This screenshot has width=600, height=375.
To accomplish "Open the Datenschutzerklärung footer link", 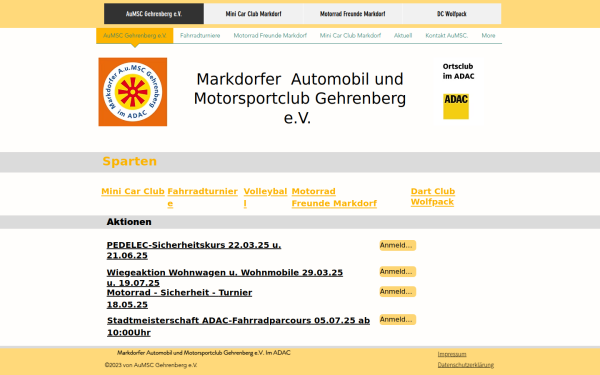I will pos(466,365).
